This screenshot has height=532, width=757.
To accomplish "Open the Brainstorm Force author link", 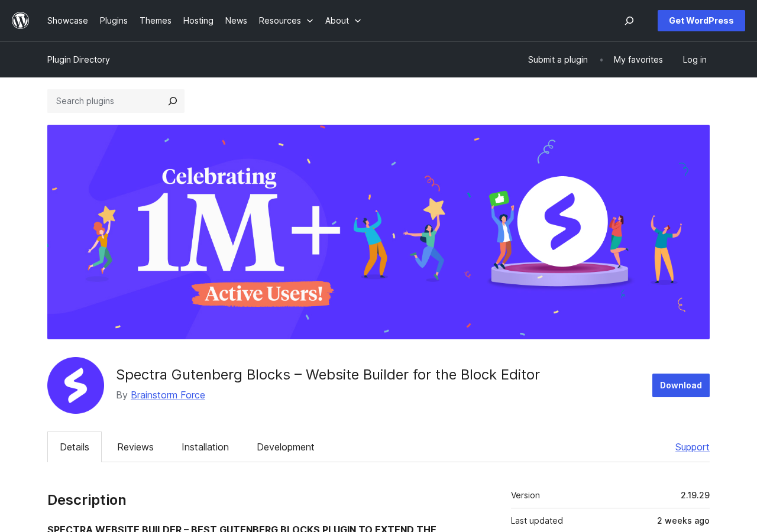I will pos(168,395).
